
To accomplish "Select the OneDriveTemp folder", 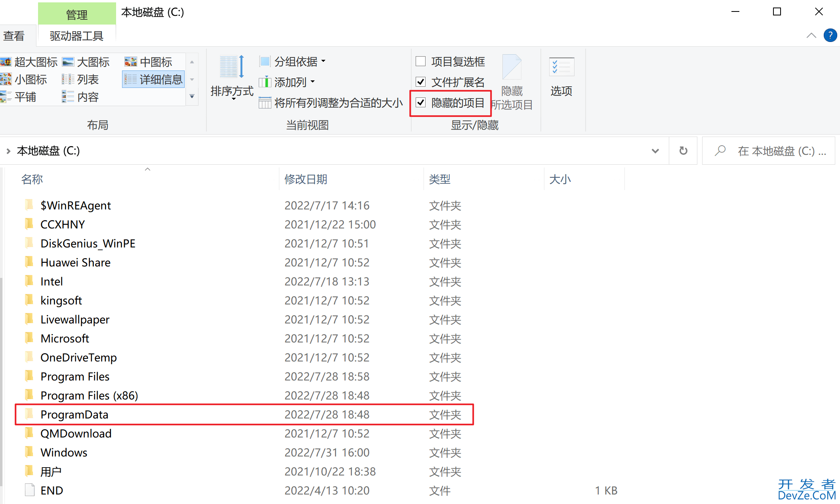I will pos(78,358).
